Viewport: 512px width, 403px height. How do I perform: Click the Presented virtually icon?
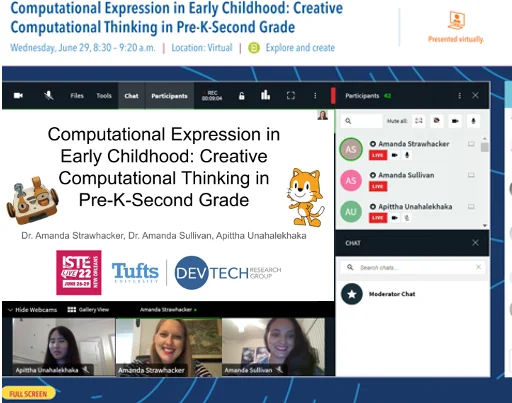456,21
